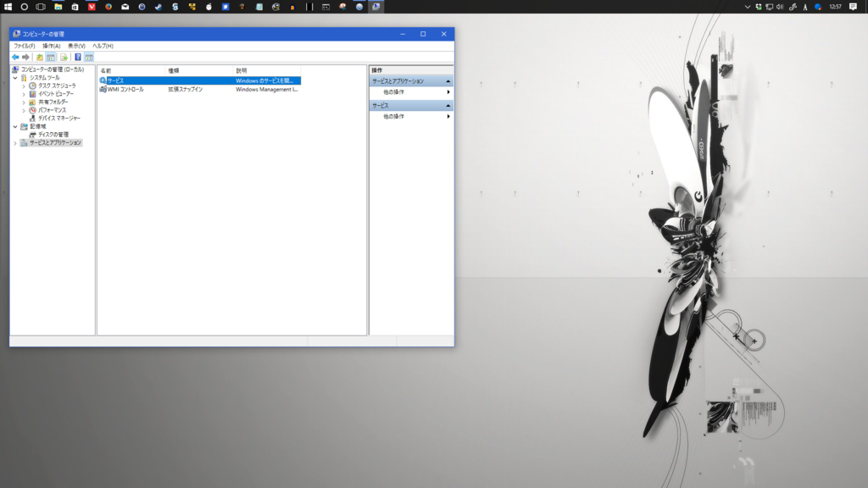Open 他の操作 under サービスとアプリケーション

(411, 92)
